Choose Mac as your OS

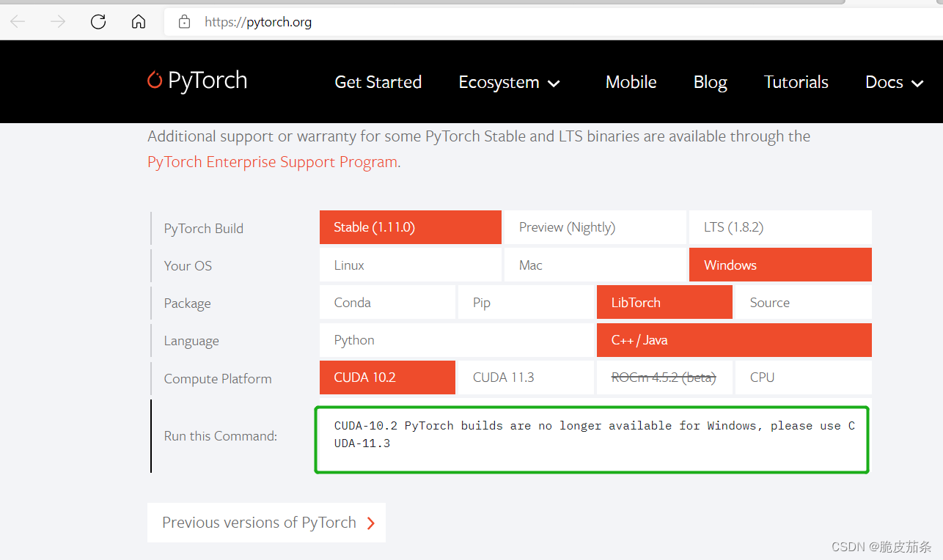(595, 265)
